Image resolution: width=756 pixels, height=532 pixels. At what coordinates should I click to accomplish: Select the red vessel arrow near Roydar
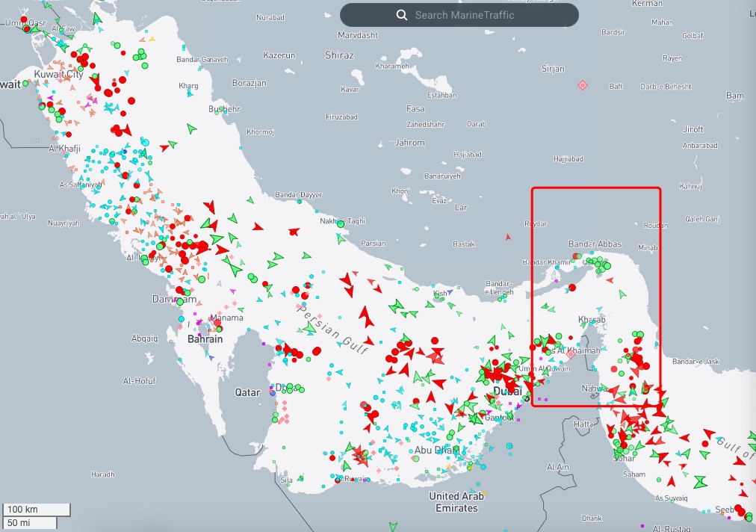[x=509, y=237]
